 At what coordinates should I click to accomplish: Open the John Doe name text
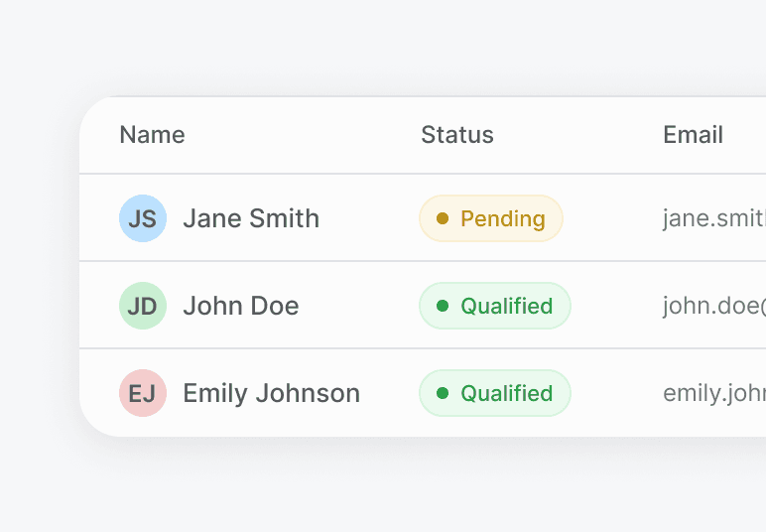pos(241,306)
